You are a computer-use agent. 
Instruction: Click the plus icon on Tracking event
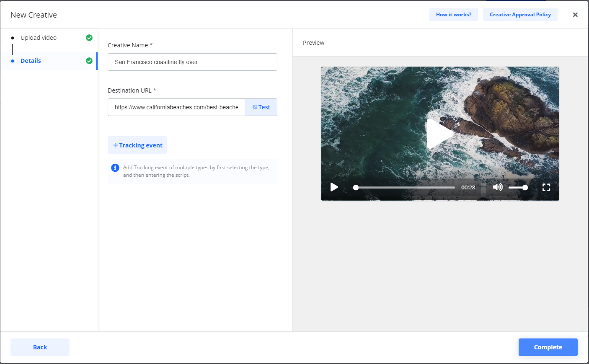[116, 145]
